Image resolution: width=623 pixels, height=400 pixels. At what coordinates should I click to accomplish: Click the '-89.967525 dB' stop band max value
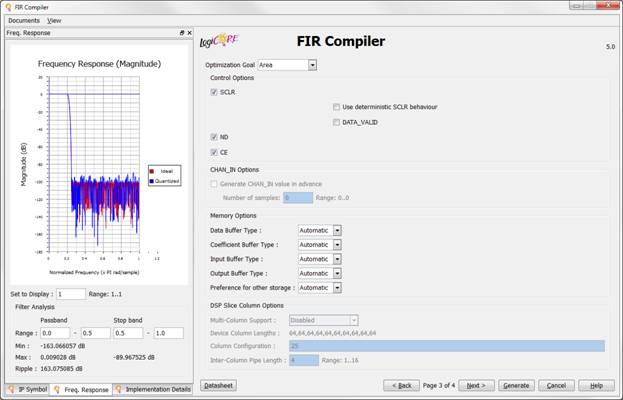pyautogui.click(x=134, y=357)
